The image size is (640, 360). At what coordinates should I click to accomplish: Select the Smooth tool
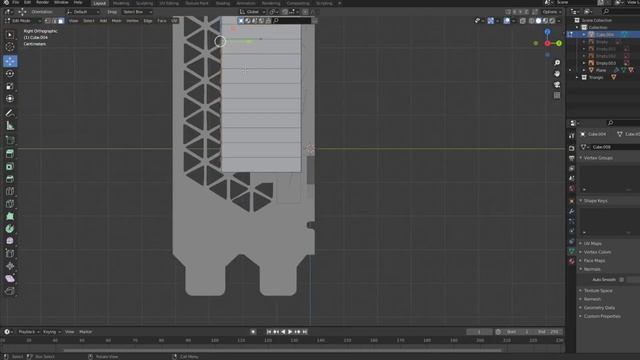(x=10, y=241)
